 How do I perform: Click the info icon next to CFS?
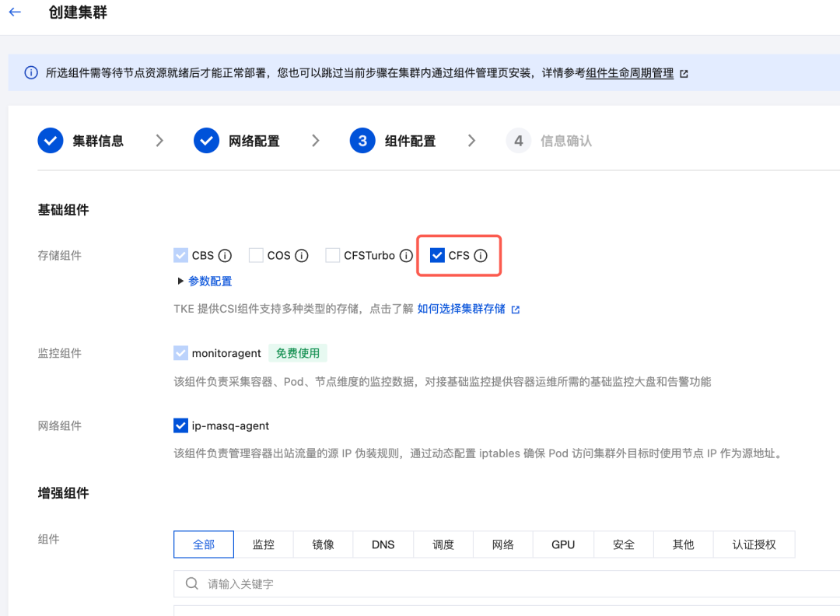pos(480,255)
